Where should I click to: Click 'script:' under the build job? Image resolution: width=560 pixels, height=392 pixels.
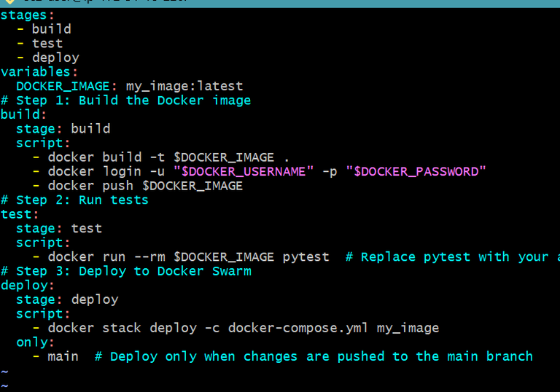43,143
